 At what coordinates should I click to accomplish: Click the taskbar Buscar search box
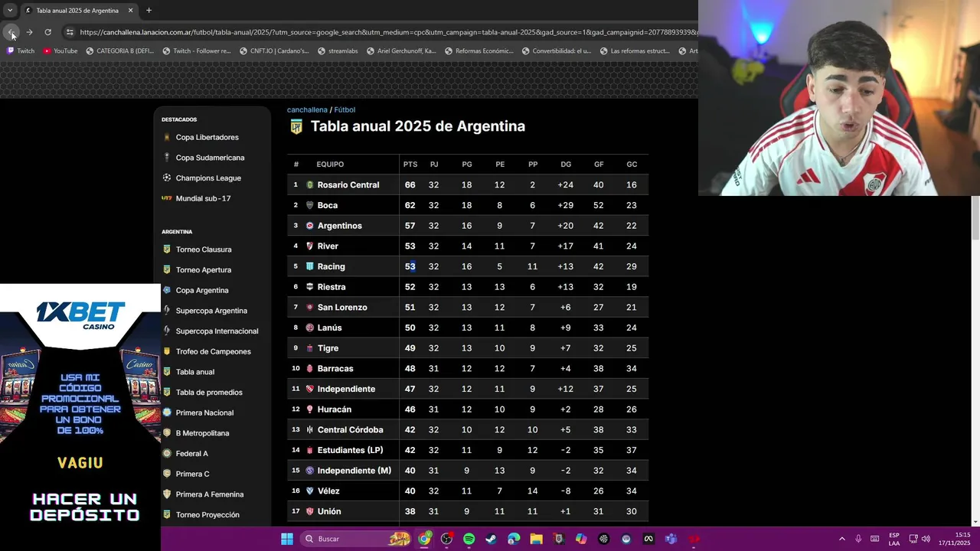coord(356,539)
